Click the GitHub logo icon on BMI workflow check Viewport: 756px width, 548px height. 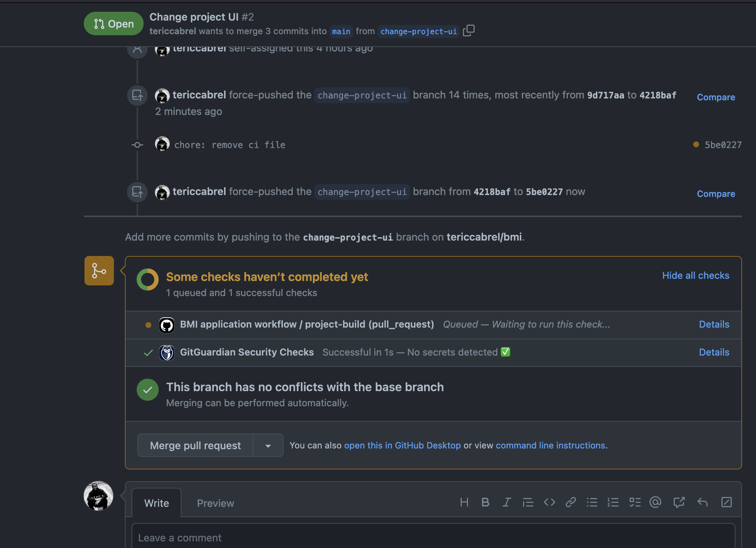coord(167,324)
